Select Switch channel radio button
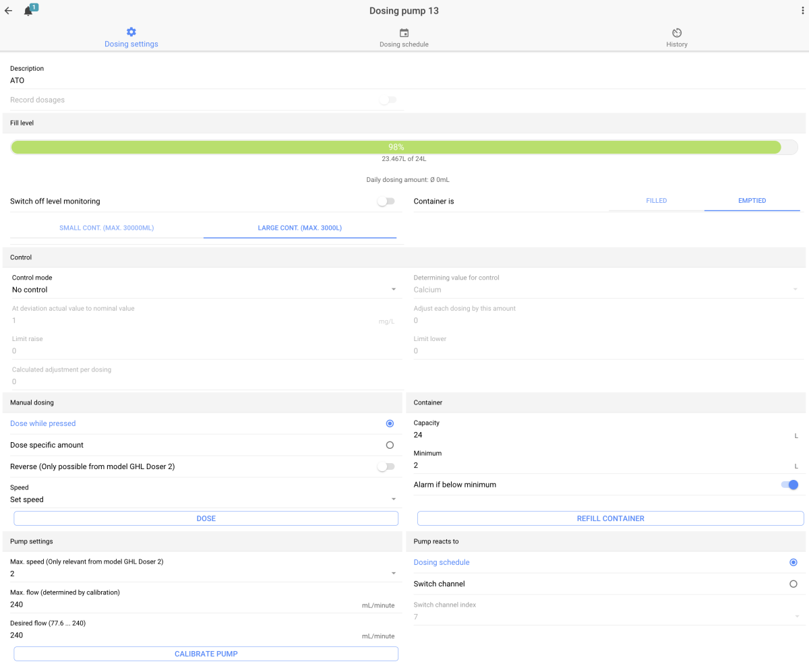Screen dimensions: 809x672 793,584
